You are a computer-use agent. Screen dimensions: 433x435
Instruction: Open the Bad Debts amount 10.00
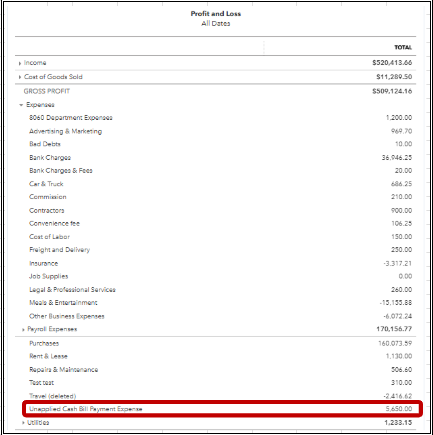point(403,144)
